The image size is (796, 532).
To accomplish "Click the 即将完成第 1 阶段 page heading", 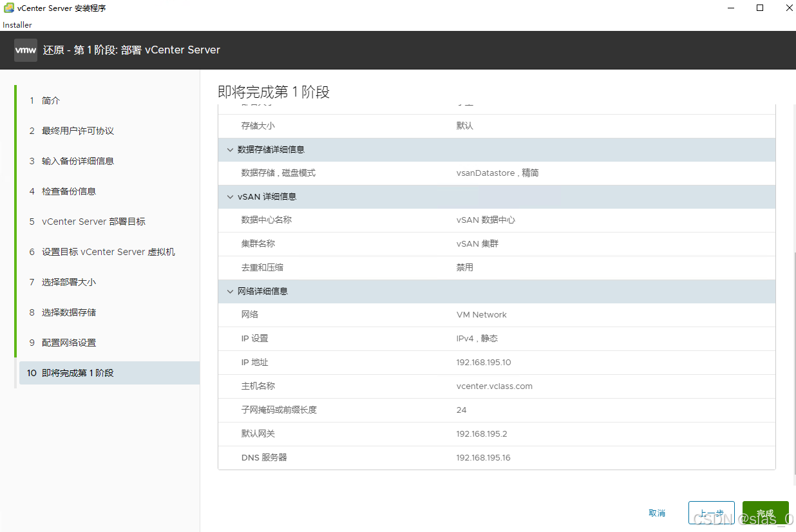I will click(x=274, y=92).
